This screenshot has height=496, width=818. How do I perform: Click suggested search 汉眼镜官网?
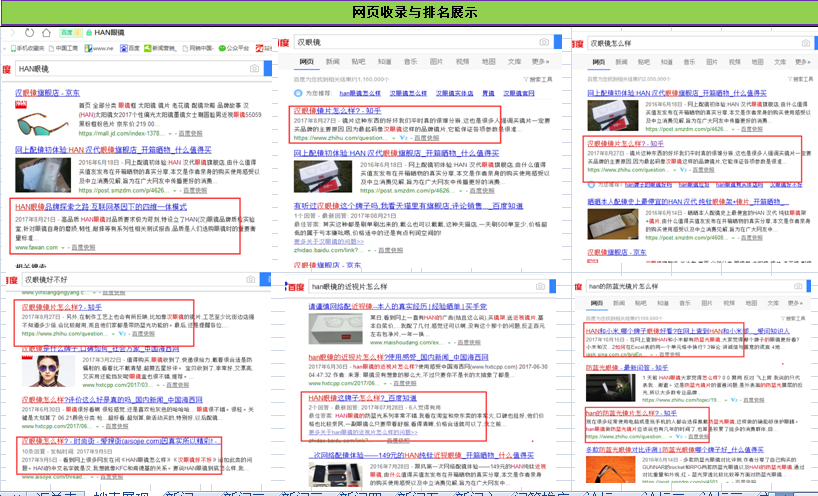tap(519, 93)
